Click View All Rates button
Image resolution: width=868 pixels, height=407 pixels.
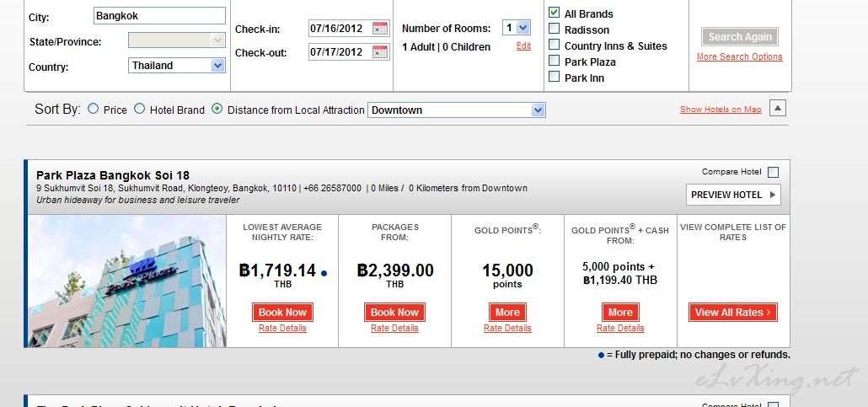pyautogui.click(x=733, y=313)
